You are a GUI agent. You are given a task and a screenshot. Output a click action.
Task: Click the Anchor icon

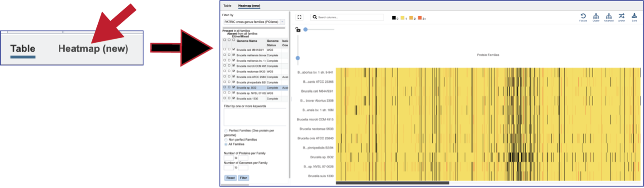click(x=621, y=16)
